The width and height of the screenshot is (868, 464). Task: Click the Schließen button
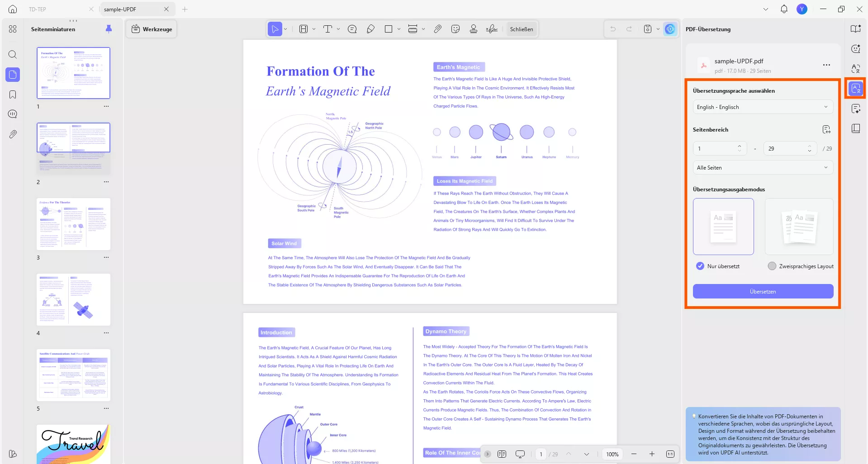coord(522,29)
